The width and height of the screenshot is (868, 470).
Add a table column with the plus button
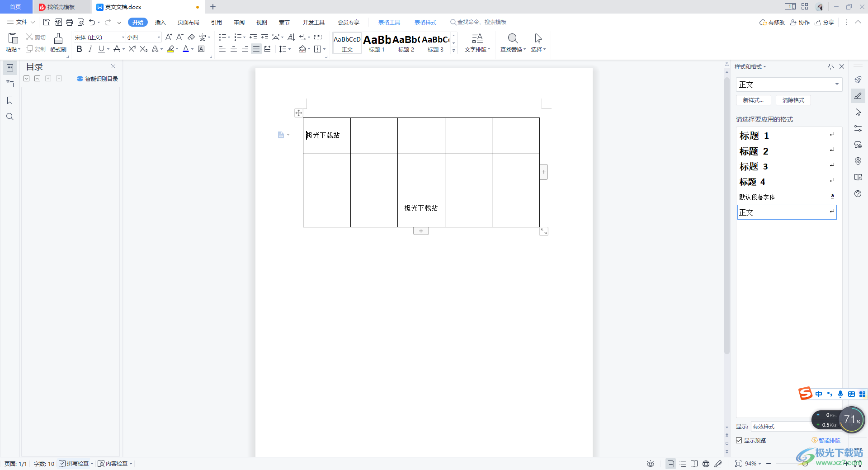544,172
